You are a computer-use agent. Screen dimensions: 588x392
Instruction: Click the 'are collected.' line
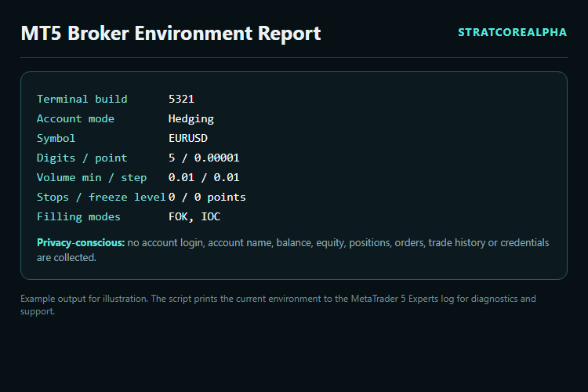(67, 258)
